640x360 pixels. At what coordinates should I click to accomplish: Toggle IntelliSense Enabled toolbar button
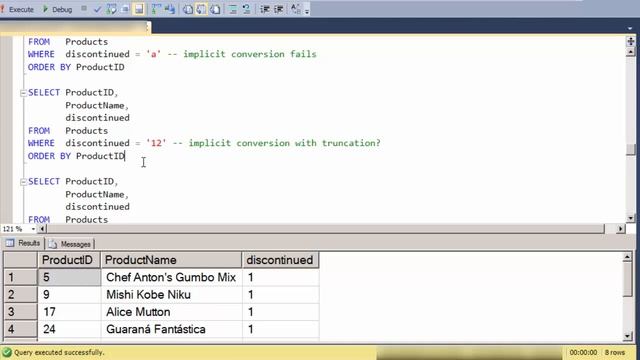click(139, 9)
